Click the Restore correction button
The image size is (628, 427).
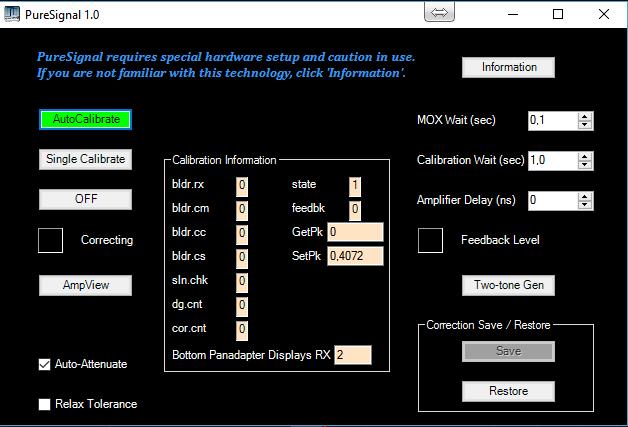pos(509,391)
